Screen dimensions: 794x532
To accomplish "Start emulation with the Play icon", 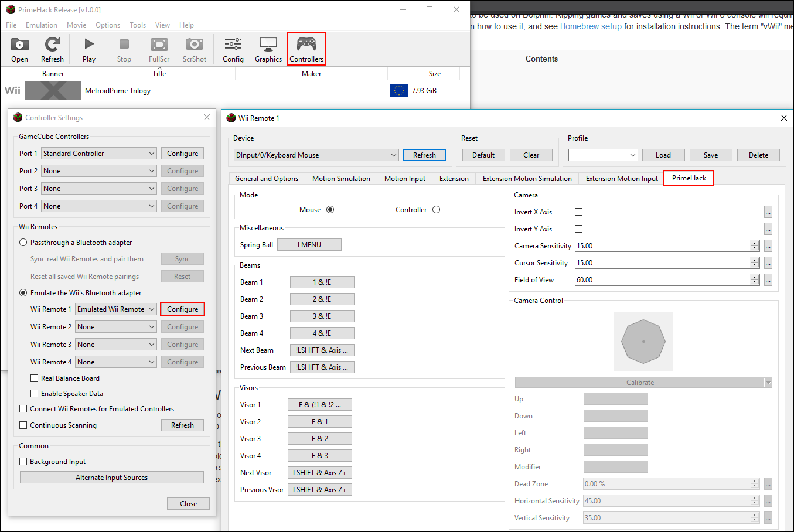I will (89, 49).
